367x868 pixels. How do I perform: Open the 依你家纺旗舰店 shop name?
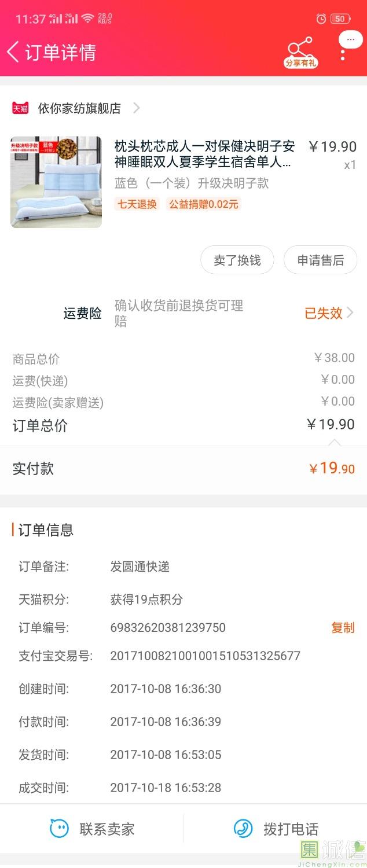(x=79, y=108)
